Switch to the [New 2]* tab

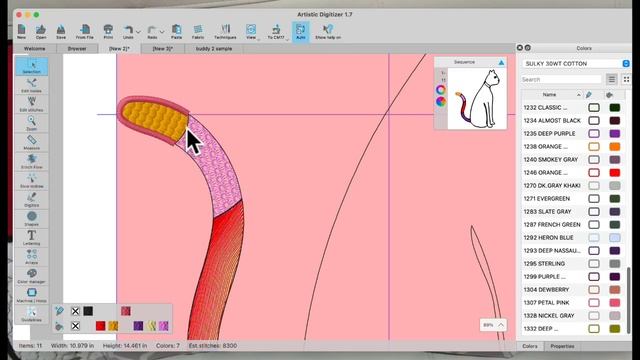click(x=120, y=49)
